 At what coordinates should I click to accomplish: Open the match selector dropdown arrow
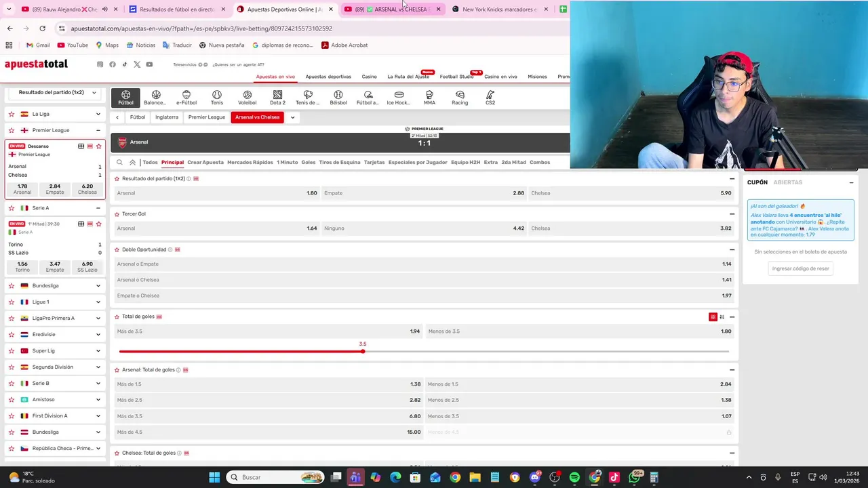click(x=292, y=117)
